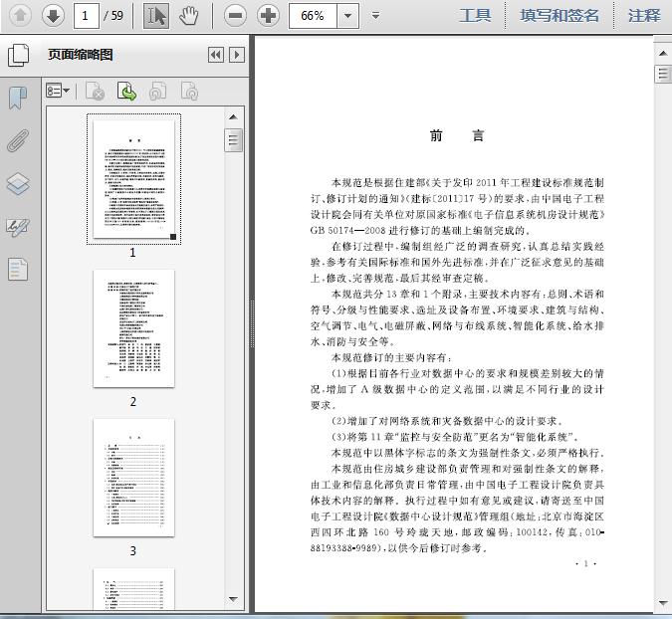Click text line '本规范修订的主要内容有:'

[391, 357]
